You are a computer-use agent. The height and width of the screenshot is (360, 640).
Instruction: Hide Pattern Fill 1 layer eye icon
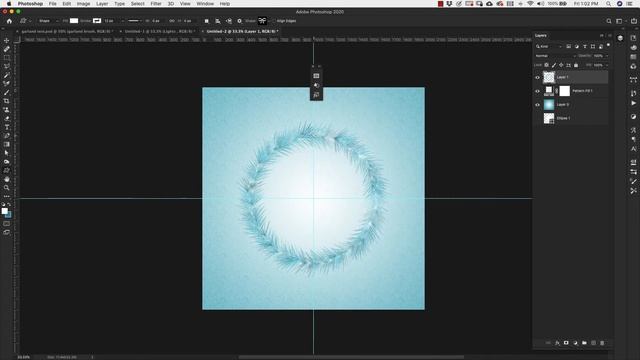click(x=537, y=91)
